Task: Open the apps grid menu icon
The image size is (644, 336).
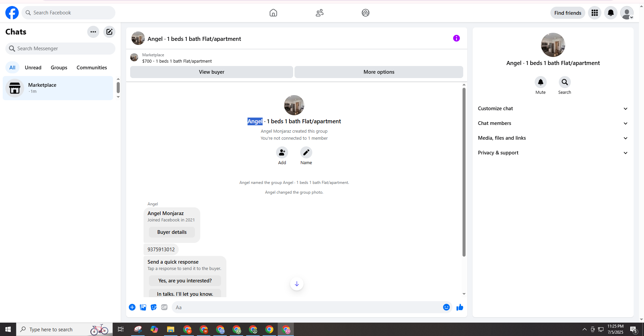Action: 595,13
